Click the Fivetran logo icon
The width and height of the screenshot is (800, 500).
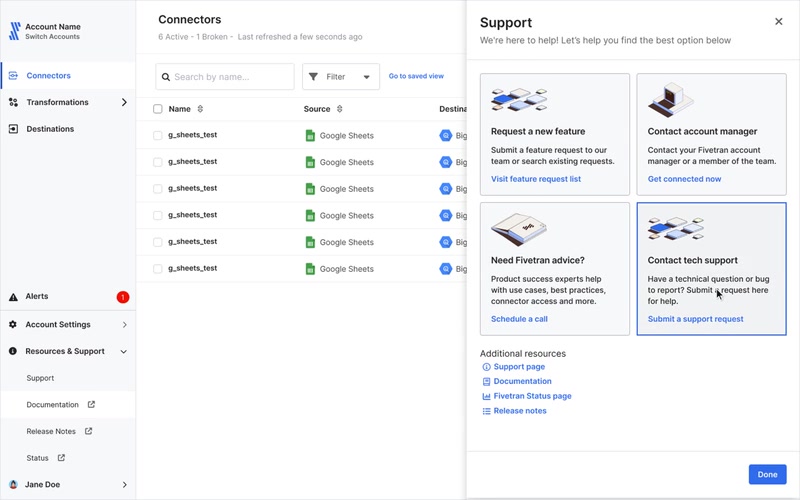pos(15,31)
